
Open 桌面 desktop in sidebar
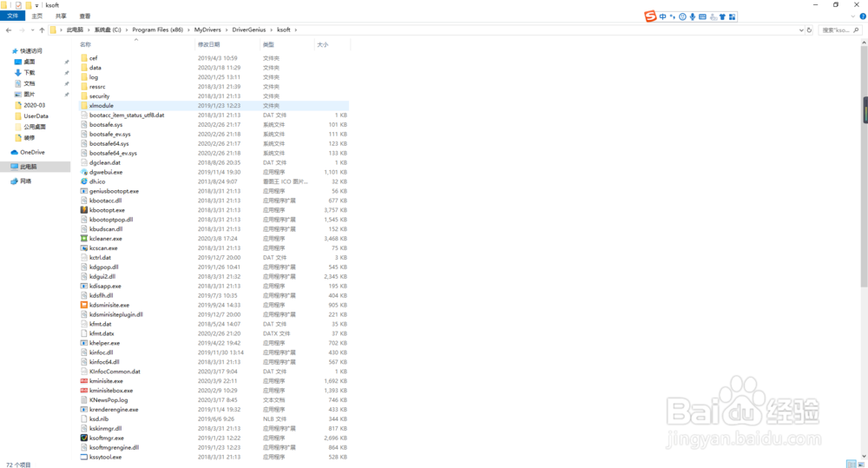point(30,62)
